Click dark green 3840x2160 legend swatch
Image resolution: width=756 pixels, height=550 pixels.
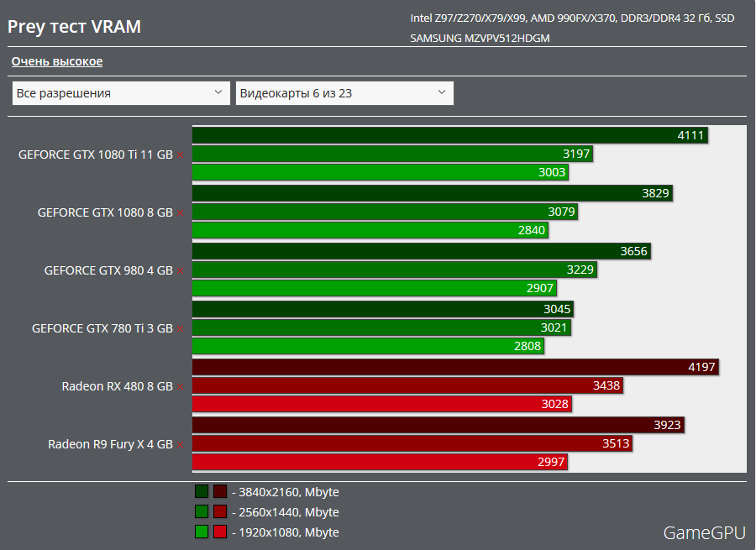point(202,492)
